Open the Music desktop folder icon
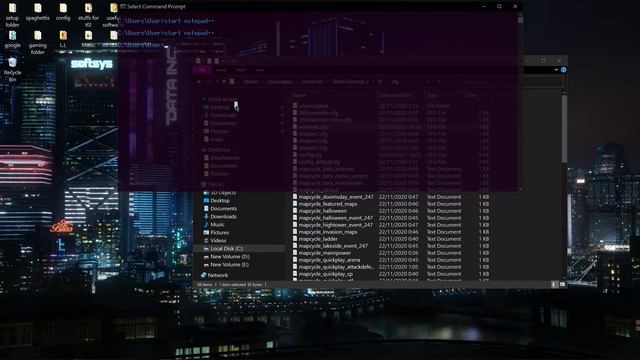This screenshot has height=360, width=640. 88,40
